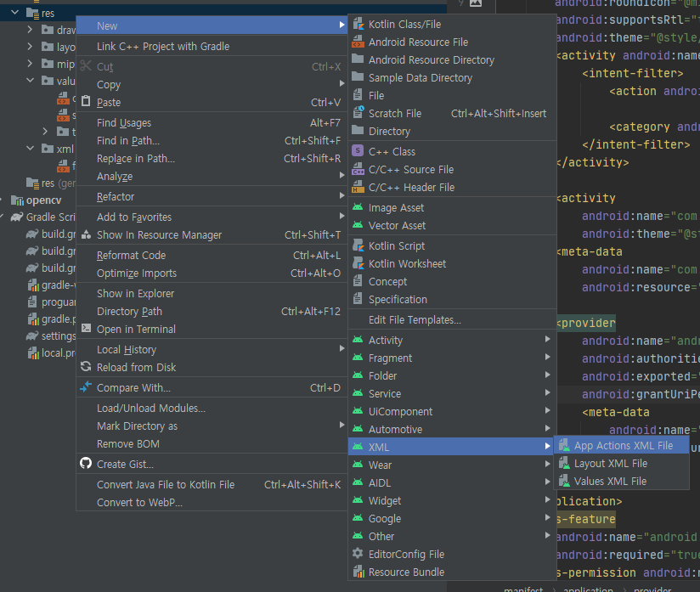
Task: Select the local.properties file in tree
Action: 59,353
